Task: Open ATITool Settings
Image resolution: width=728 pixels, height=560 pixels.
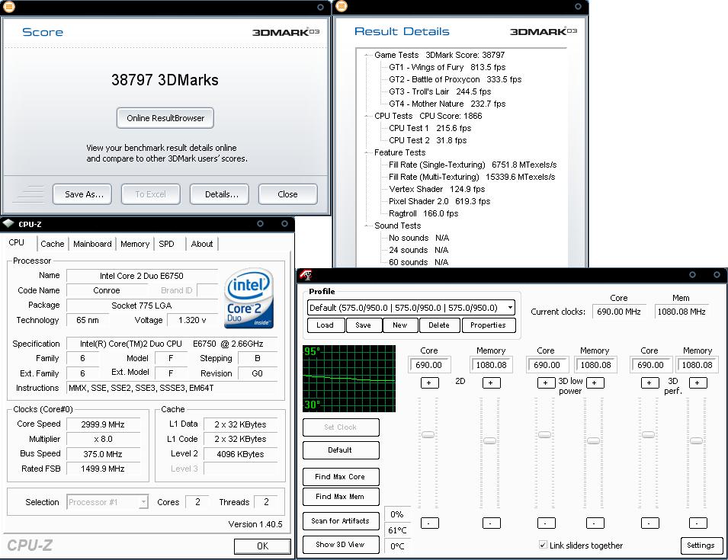Action: click(701, 546)
